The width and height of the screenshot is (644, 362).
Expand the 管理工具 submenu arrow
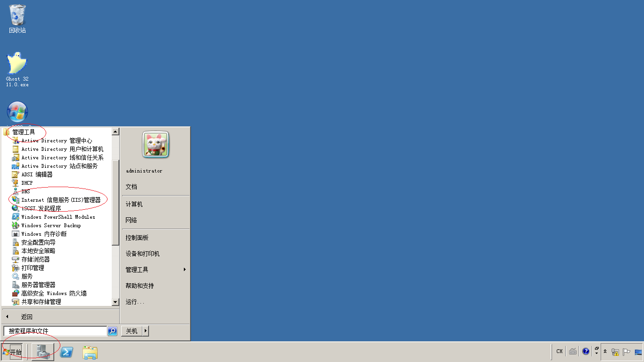pyautogui.click(x=184, y=269)
